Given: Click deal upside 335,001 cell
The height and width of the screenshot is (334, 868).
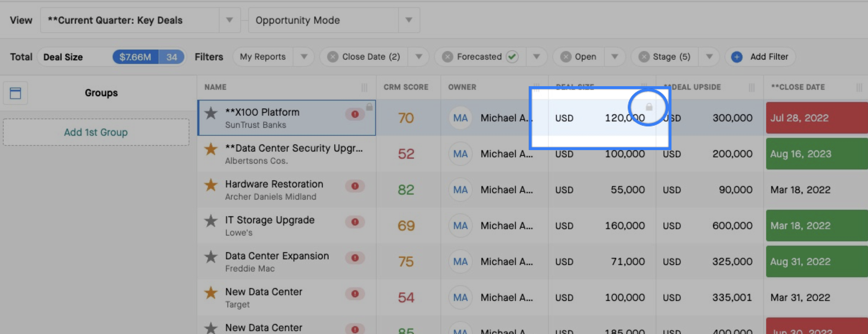Looking at the screenshot, I should coord(709,297).
